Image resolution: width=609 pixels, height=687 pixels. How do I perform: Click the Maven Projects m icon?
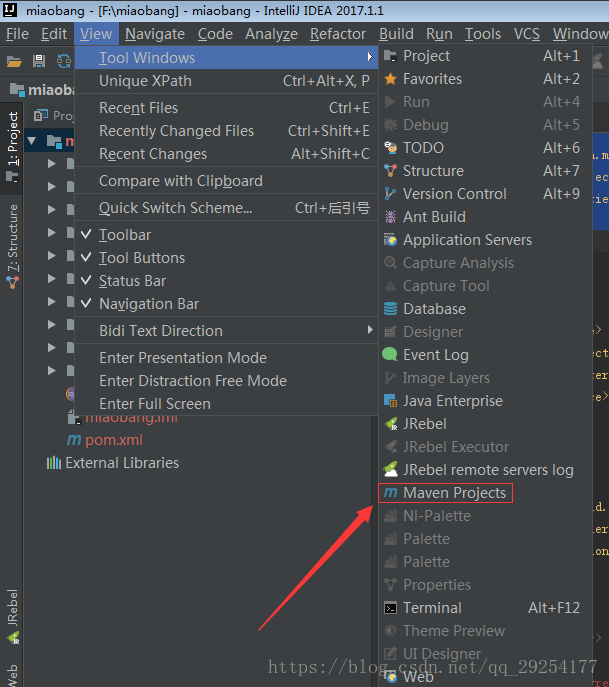390,492
